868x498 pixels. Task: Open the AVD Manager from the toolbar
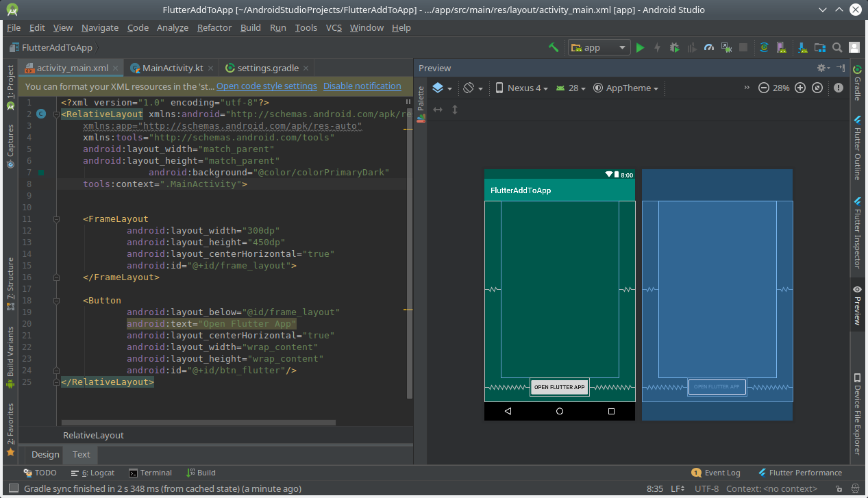coord(781,48)
